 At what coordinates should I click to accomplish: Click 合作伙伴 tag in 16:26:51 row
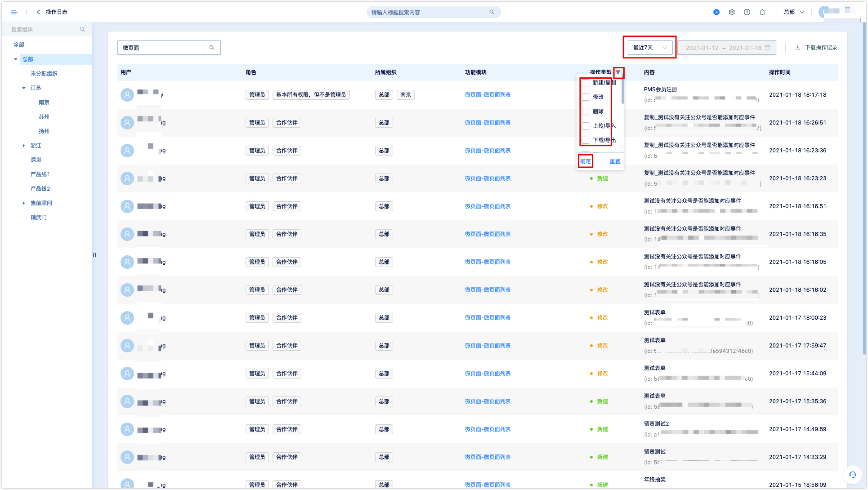[x=286, y=122]
